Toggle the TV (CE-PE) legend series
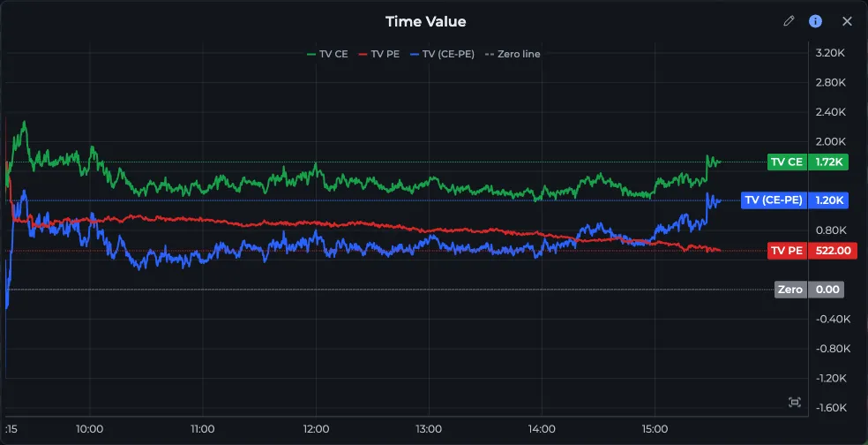Image resolution: width=868 pixels, height=445 pixels. click(x=442, y=54)
